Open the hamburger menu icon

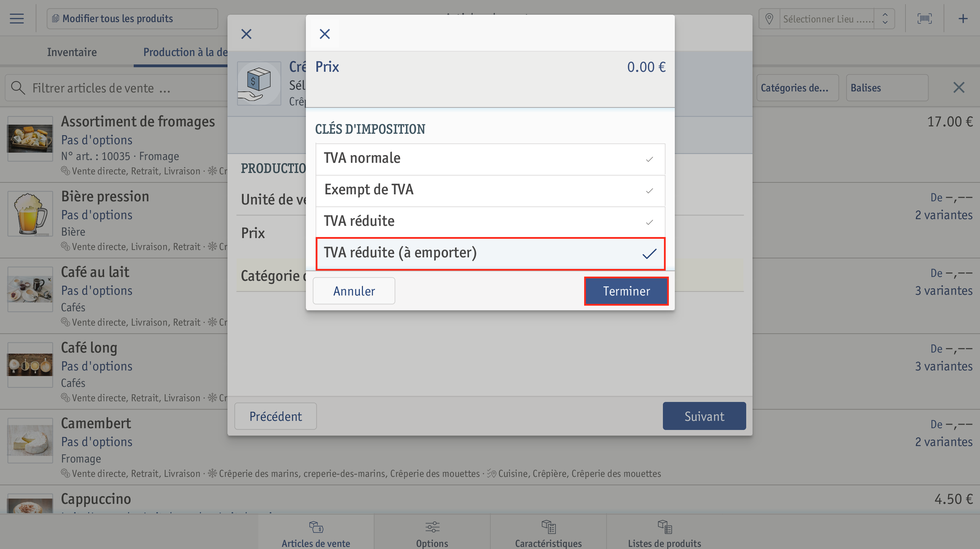[x=17, y=18]
